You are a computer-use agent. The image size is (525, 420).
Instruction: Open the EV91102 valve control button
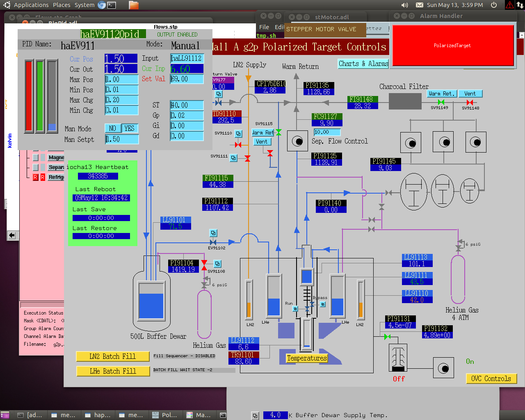click(213, 233)
